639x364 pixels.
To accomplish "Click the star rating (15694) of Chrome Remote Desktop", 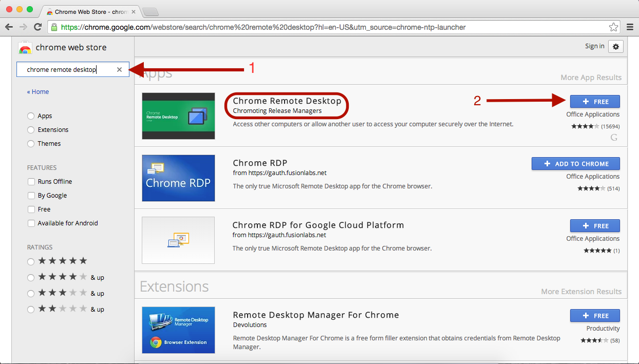I will click(595, 126).
